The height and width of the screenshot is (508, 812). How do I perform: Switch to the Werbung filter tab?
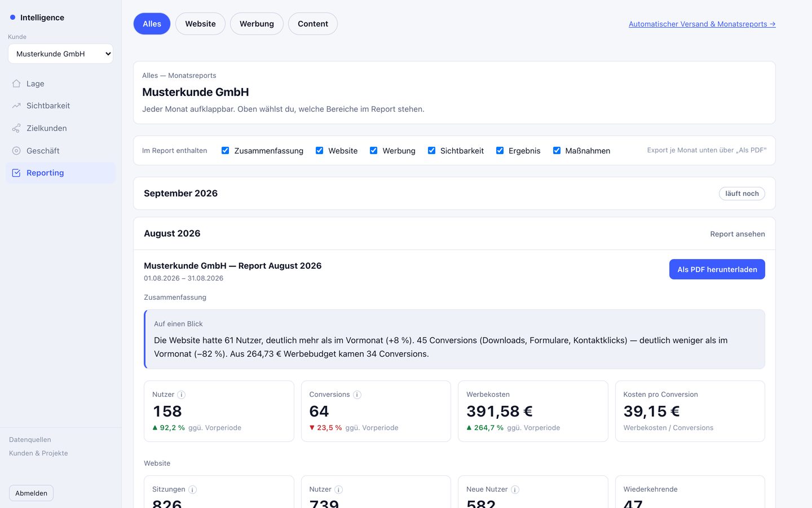[257, 24]
